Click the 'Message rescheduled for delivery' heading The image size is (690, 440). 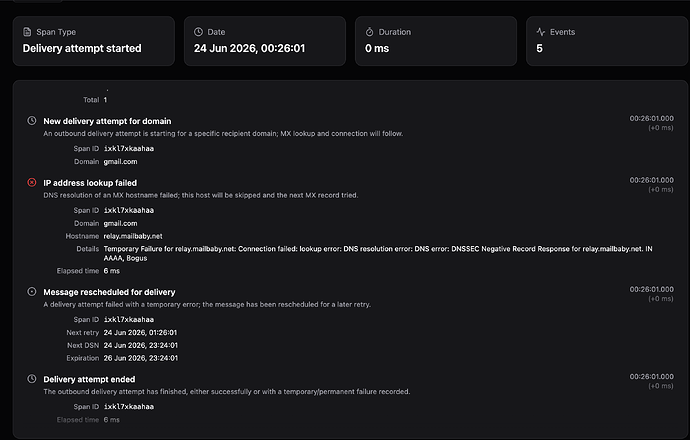[109, 292]
